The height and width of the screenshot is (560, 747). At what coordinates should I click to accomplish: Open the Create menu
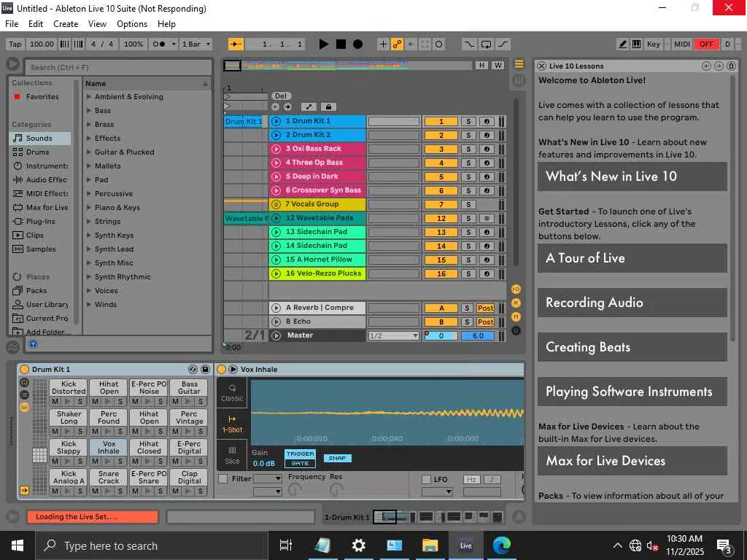[66, 24]
